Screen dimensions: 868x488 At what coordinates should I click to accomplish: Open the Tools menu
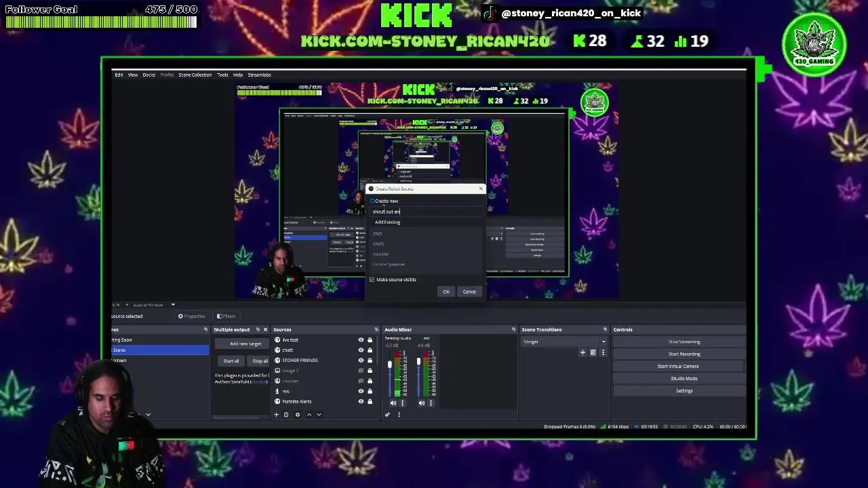coord(222,75)
